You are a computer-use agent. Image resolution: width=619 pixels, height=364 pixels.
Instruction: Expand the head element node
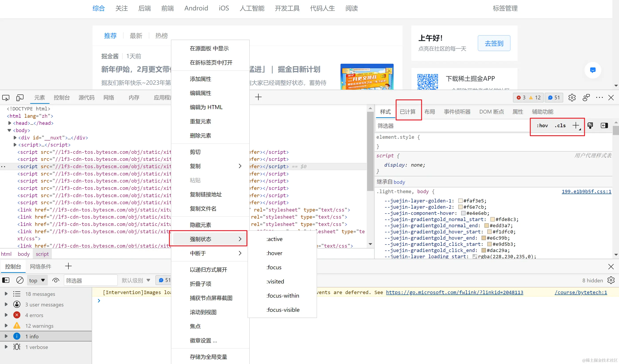10,123
